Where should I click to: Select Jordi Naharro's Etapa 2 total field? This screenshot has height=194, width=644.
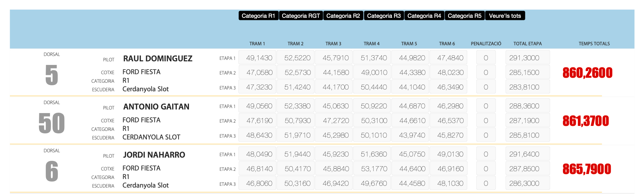(x=527, y=169)
